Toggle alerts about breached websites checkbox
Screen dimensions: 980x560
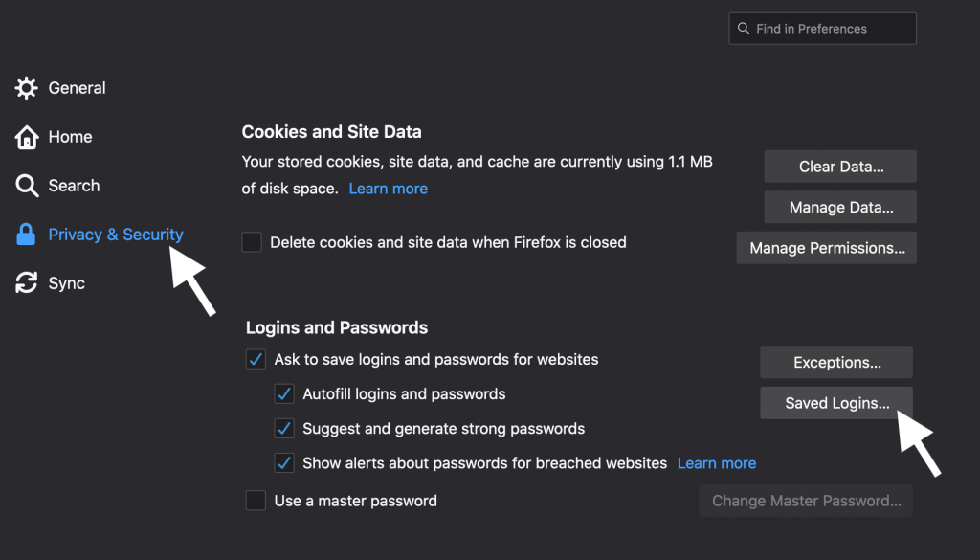pos(284,463)
